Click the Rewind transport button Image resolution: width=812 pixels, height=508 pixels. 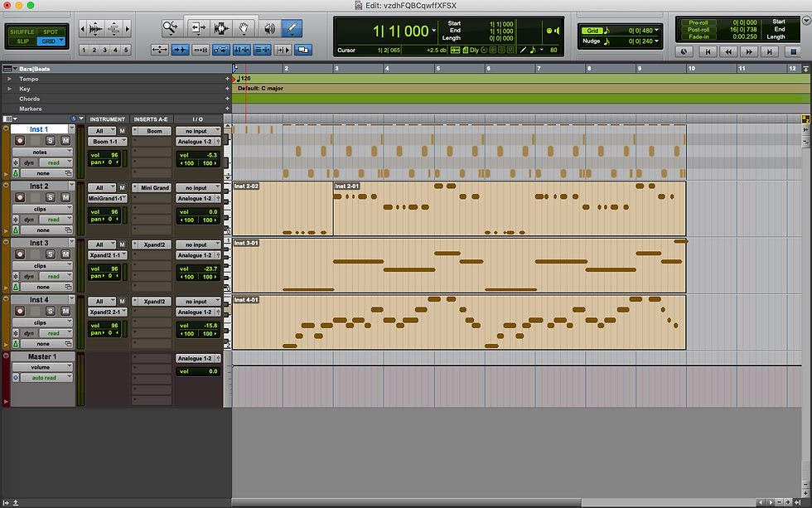[728, 51]
